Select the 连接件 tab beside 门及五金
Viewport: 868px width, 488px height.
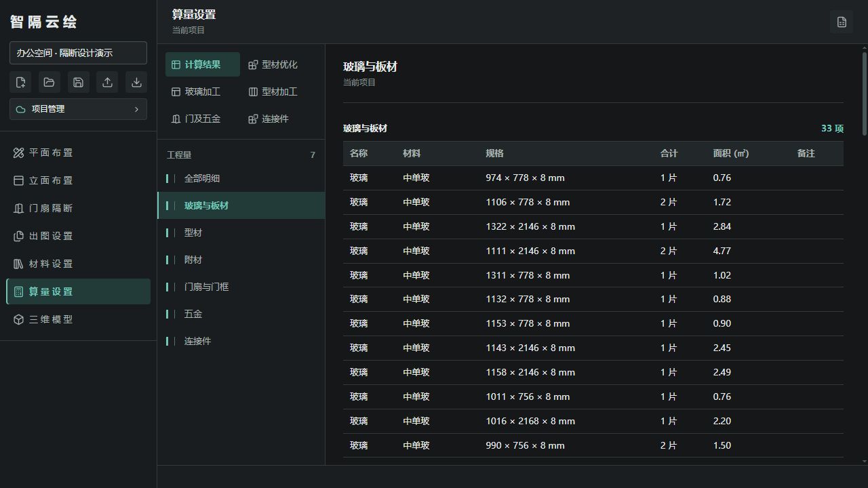[x=279, y=119]
